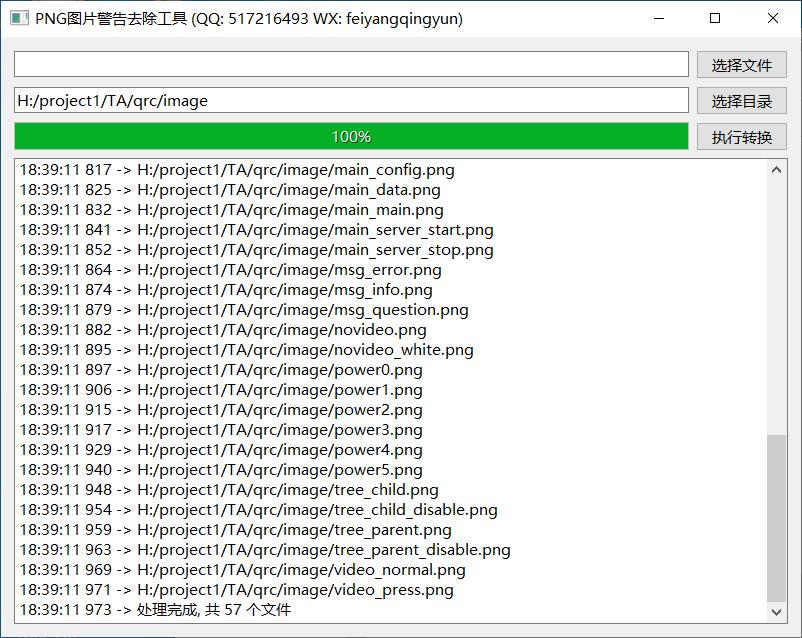Click the green 100% progress bar

point(351,137)
